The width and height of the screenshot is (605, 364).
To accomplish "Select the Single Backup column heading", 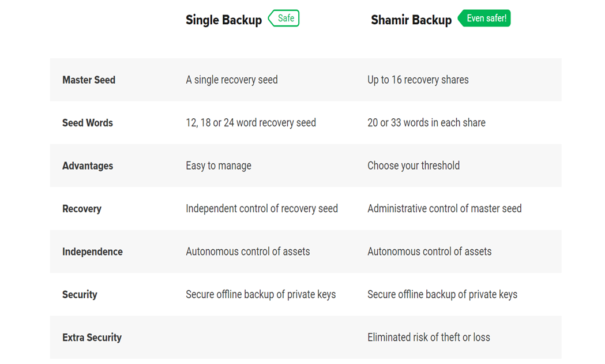I will pyautogui.click(x=224, y=20).
